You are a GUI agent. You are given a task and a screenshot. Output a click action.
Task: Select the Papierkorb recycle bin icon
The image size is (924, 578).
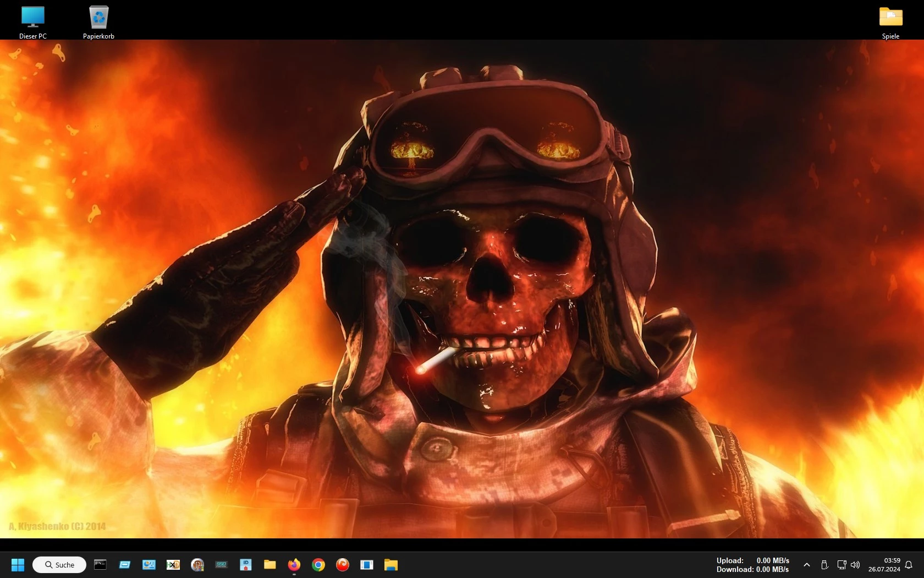tap(98, 23)
